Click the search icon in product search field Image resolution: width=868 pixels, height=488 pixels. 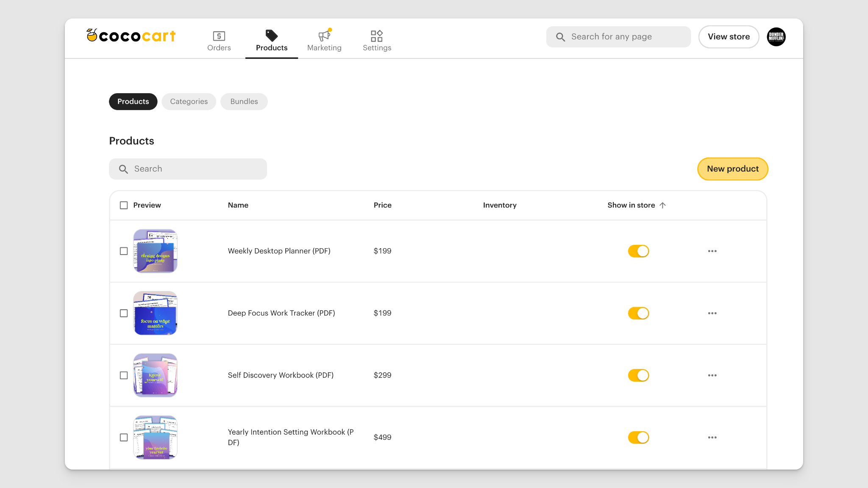point(123,169)
